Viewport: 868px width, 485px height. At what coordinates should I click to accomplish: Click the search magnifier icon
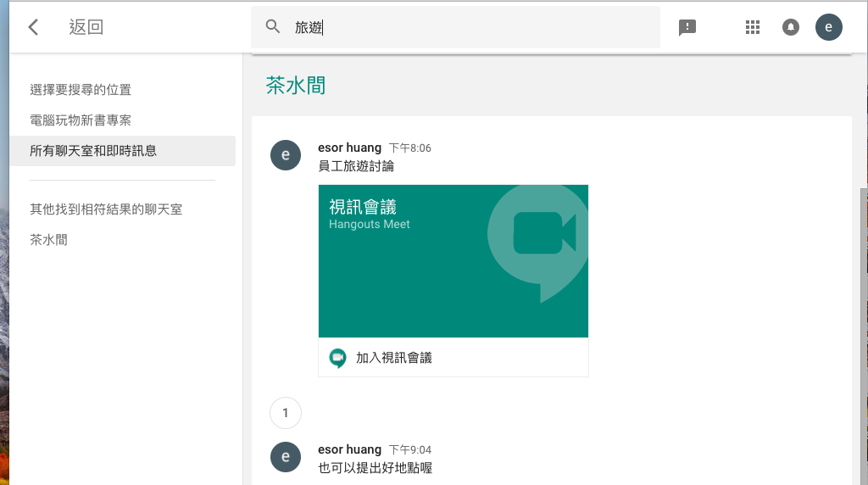(272, 26)
